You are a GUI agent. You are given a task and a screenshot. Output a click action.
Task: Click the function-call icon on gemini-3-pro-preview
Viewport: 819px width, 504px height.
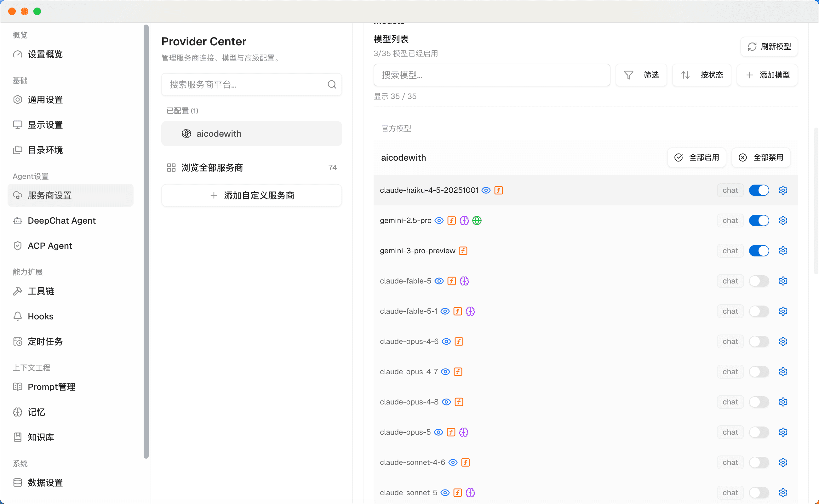(463, 251)
